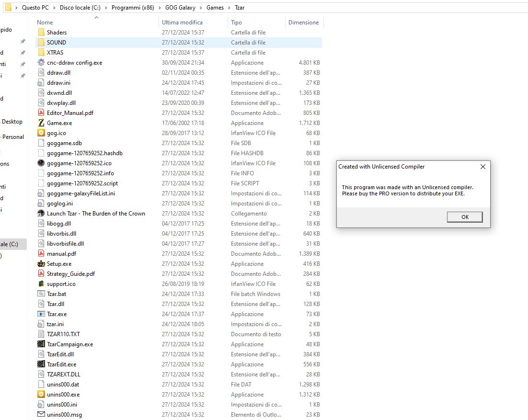Click the 4.801 KB size of cnc-ddraw config.exe
Image resolution: width=528 pixels, height=420 pixels.
309,63
